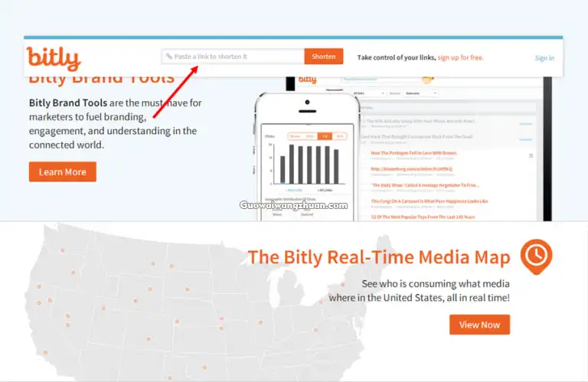
Task: Open '32 Of The Most Popular Toys' headline
Action: (x=423, y=217)
